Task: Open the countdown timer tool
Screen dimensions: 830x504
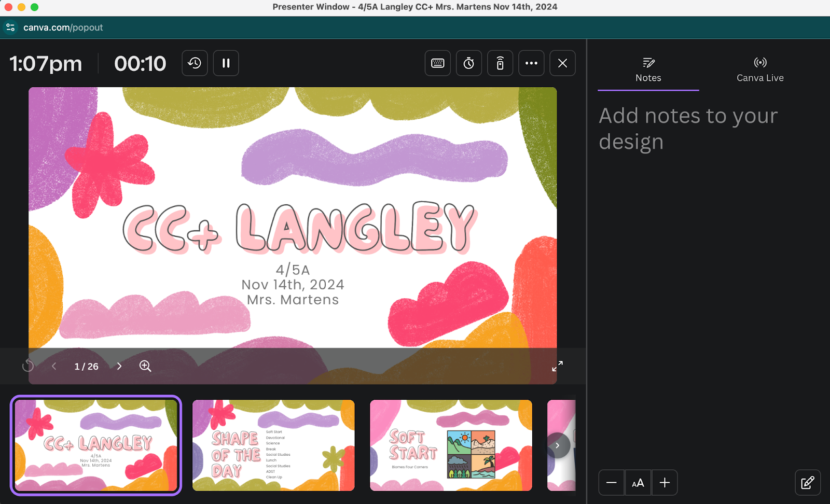Action: [469, 63]
